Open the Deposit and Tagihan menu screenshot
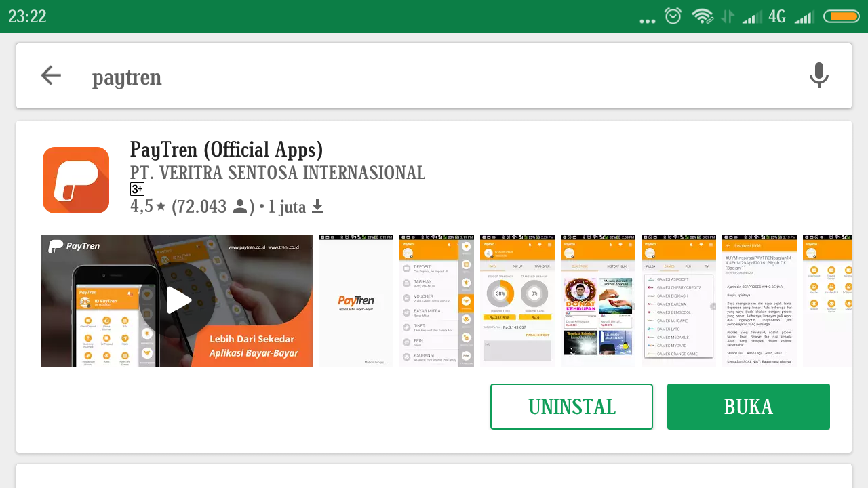868x488 pixels. [x=437, y=301]
